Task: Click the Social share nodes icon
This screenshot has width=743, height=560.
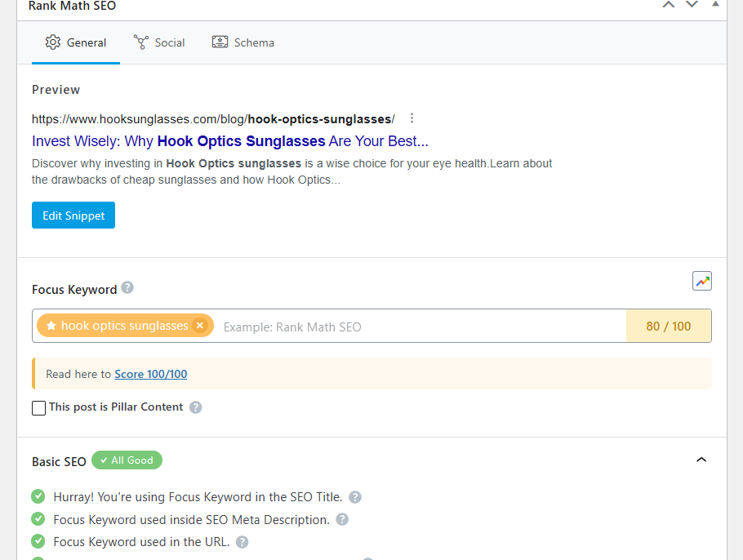Action: [x=140, y=42]
